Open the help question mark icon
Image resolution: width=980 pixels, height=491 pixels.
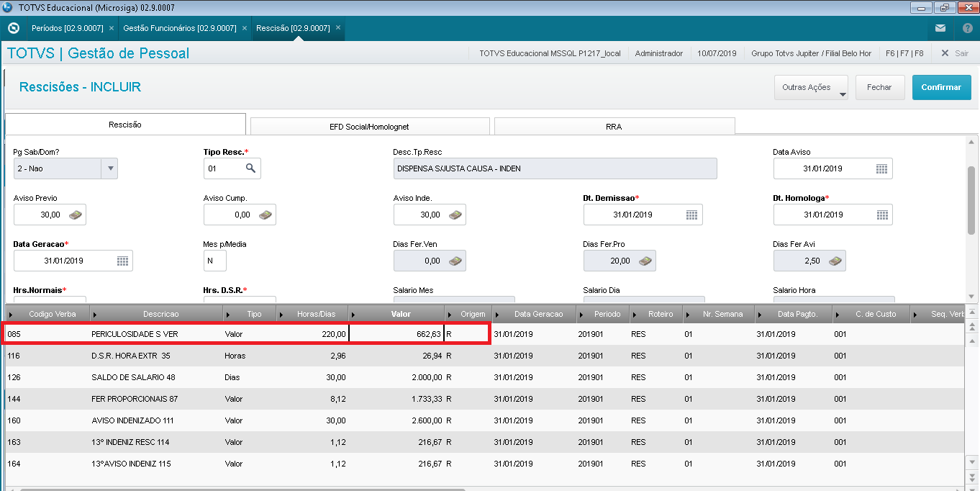point(968,28)
